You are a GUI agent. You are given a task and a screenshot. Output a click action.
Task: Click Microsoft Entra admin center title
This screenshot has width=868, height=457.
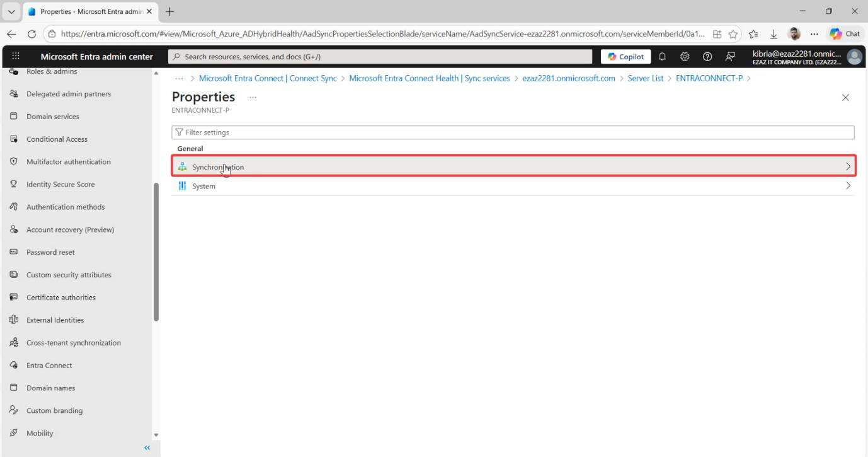pyautogui.click(x=97, y=57)
